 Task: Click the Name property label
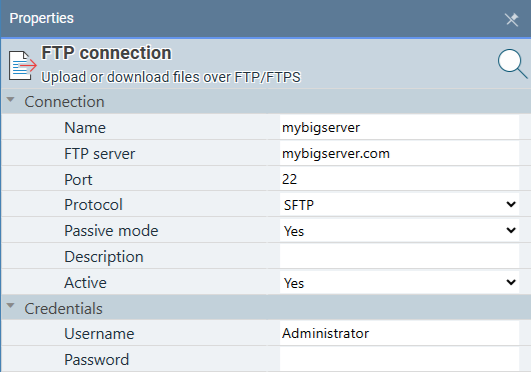tap(85, 128)
